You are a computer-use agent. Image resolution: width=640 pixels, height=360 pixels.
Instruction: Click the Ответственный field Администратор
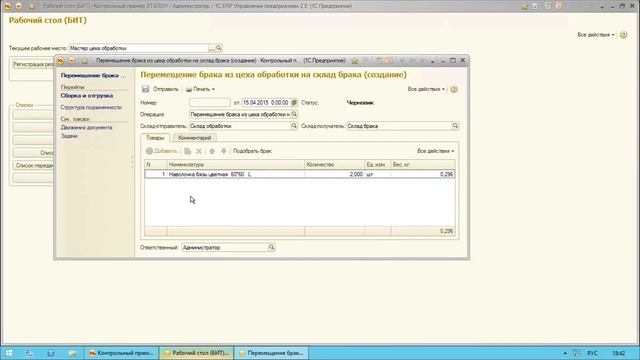click(x=224, y=247)
